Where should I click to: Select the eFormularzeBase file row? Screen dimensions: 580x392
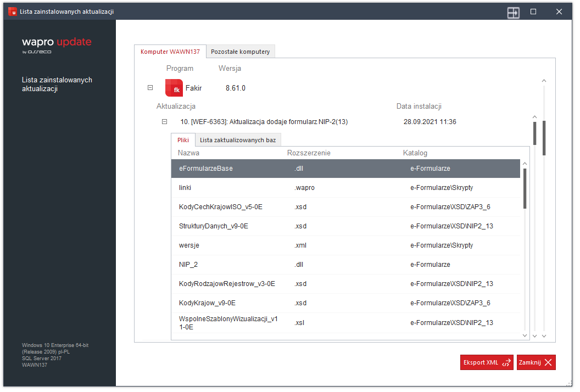click(x=345, y=169)
